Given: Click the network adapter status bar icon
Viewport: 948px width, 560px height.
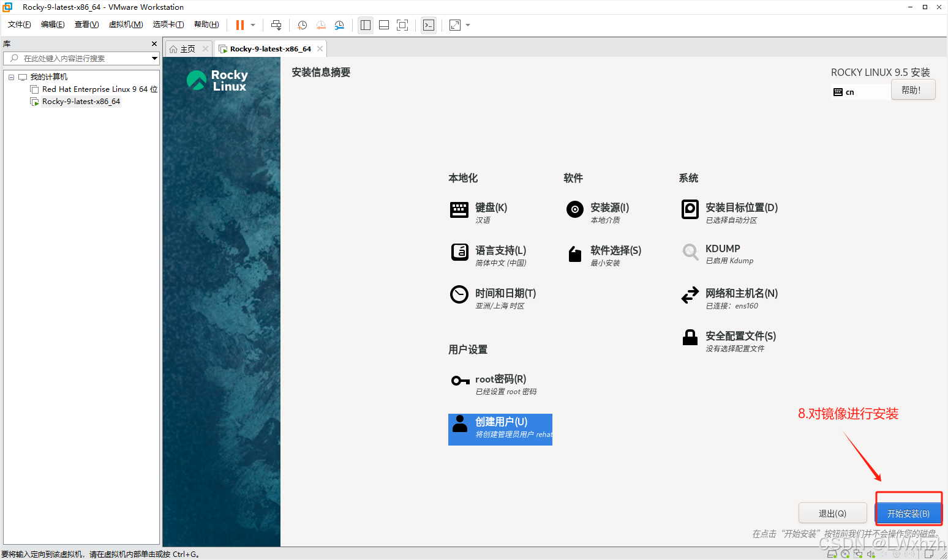Looking at the screenshot, I should pyautogui.click(x=858, y=554).
